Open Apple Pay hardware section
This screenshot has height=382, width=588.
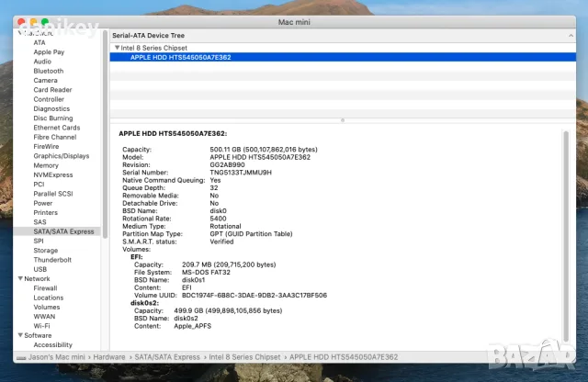tap(49, 52)
